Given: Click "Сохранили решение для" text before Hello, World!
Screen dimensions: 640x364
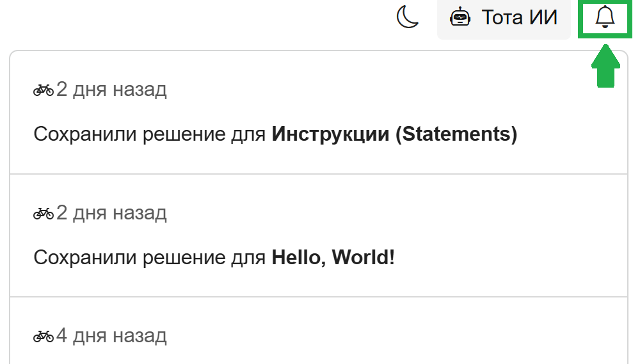Looking at the screenshot, I should click(150, 258).
